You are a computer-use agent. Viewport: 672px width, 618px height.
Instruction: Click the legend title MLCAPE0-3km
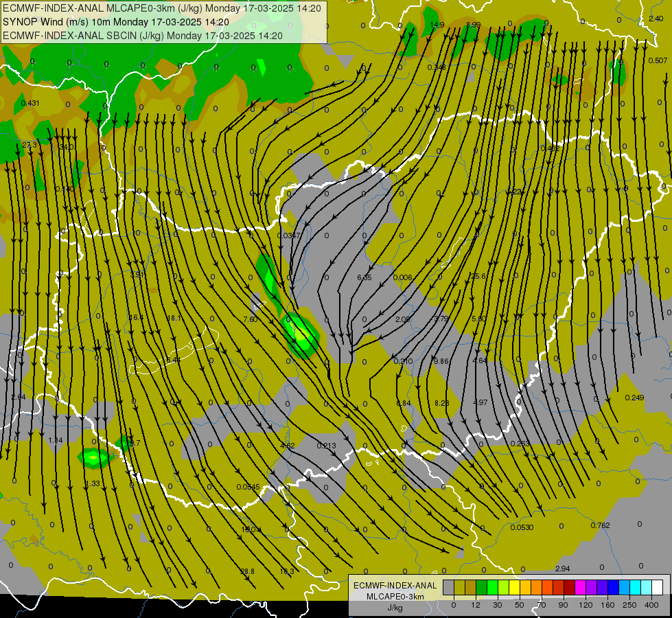(395, 597)
